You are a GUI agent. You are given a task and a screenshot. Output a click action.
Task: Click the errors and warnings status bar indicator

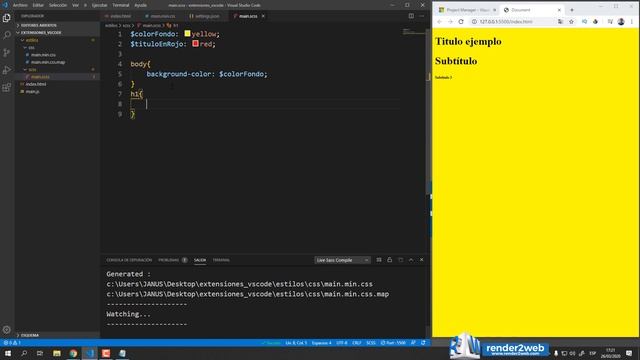click(x=12, y=343)
